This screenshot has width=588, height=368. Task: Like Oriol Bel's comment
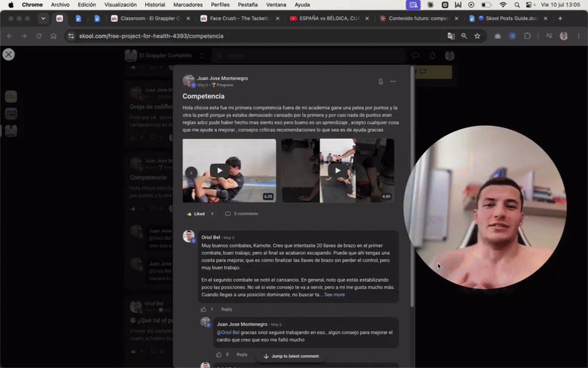pyautogui.click(x=203, y=309)
